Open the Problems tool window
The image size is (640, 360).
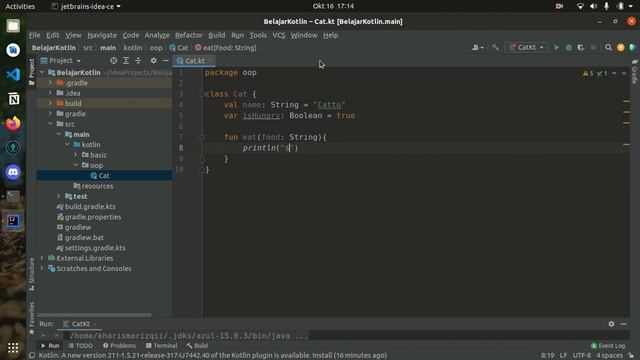coord(119,346)
